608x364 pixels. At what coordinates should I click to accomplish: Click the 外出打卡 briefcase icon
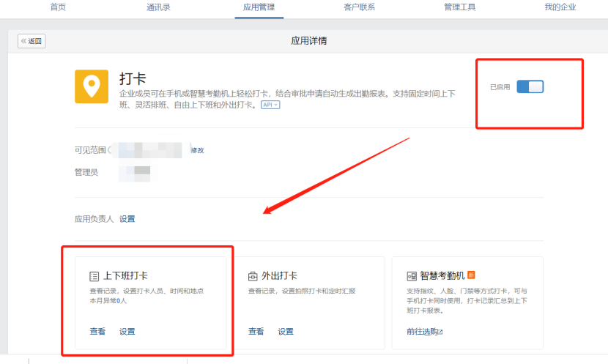click(x=253, y=276)
